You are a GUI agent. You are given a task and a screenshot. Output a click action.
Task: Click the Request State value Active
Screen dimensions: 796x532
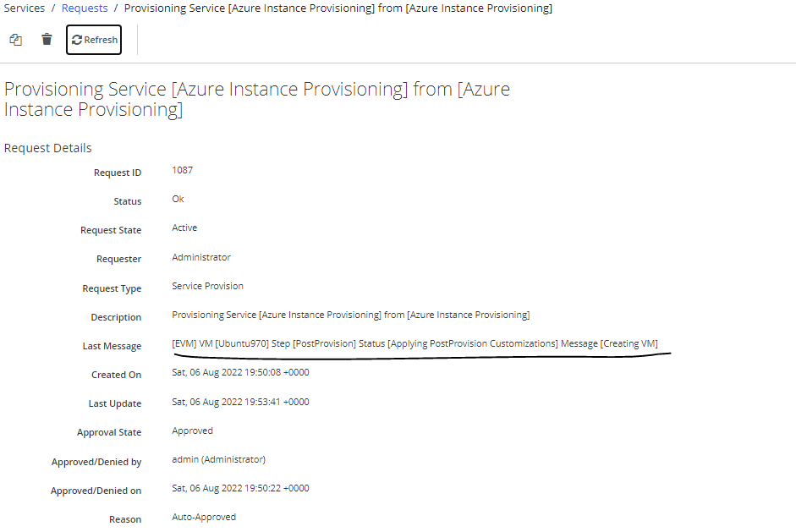pos(184,228)
